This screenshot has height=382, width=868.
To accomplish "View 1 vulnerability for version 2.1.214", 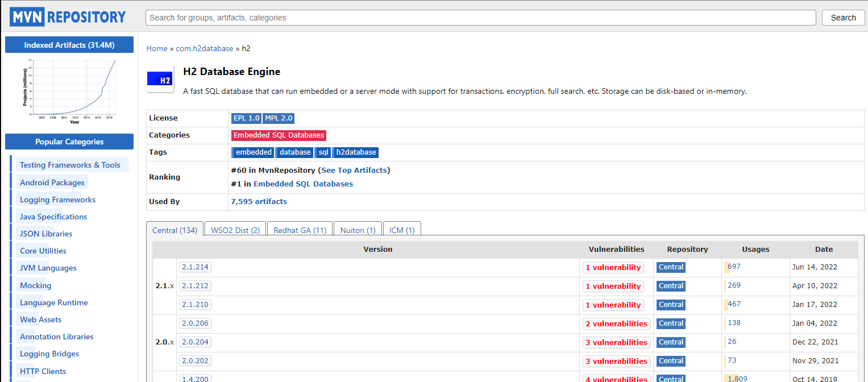I will [x=613, y=267].
